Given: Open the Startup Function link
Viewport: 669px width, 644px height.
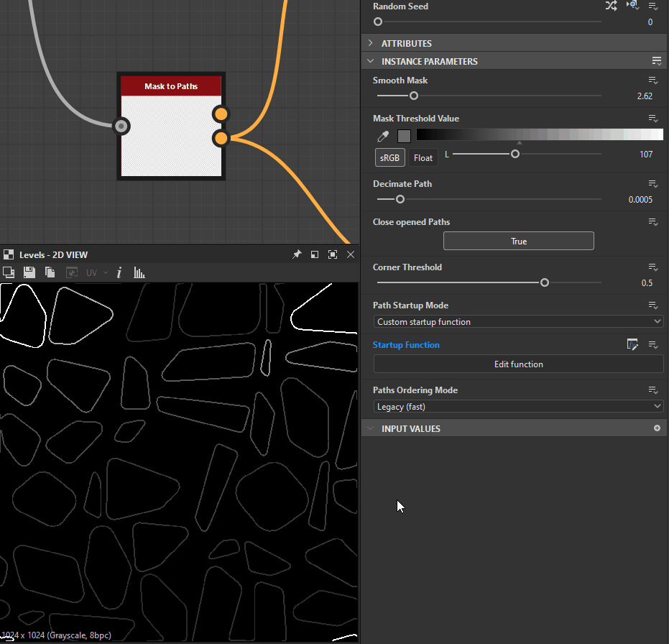Looking at the screenshot, I should 406,344.
